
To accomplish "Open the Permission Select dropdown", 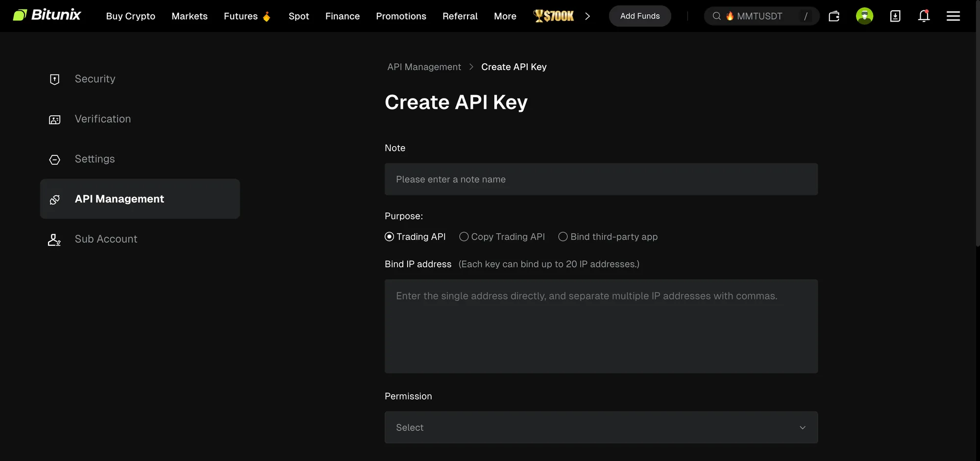I will [601, 427].
